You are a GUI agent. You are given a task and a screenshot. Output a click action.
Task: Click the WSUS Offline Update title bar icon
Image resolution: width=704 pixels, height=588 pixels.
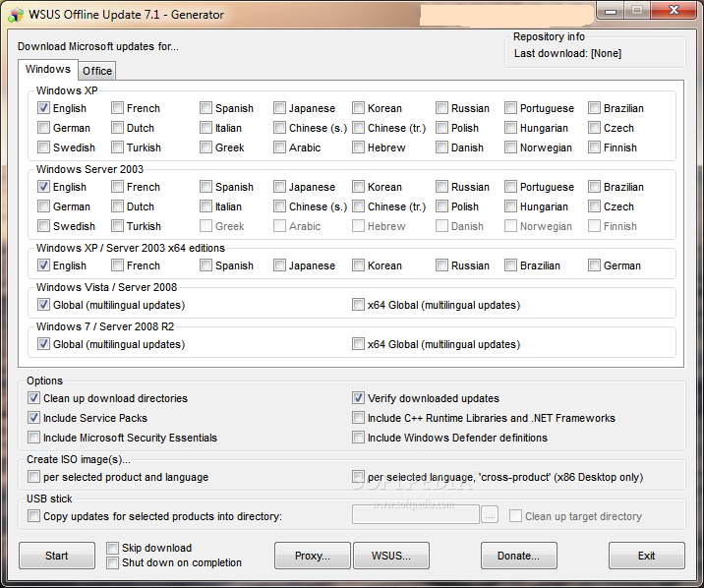click(x=16, y=15)
